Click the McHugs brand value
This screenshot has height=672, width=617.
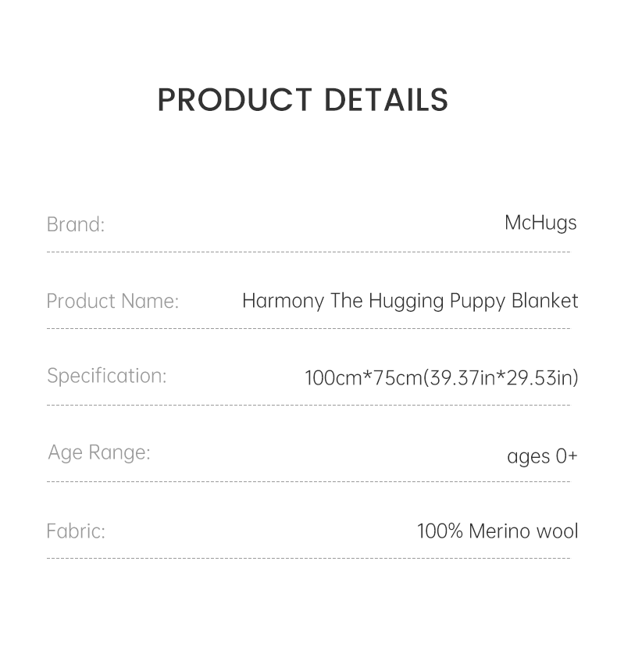pyautogui.click(x=540, y=223)
